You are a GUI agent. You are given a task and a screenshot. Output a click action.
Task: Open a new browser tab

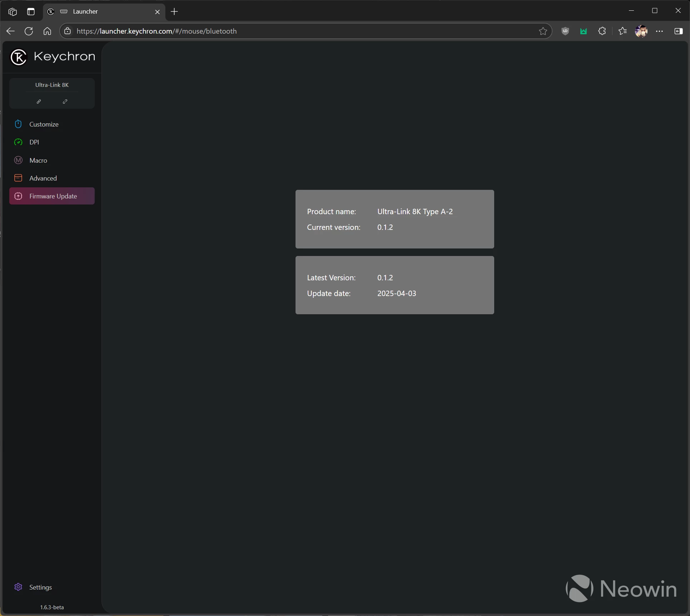click(174, 12)
